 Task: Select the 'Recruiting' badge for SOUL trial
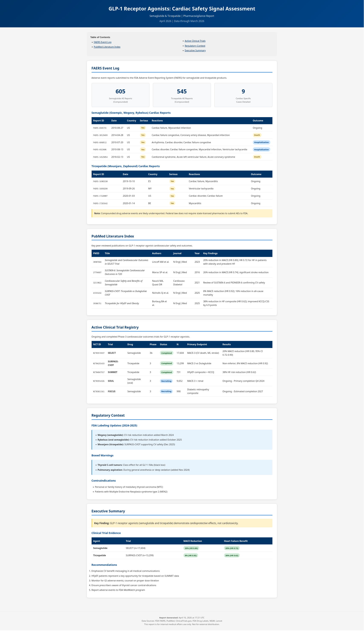pos(166,381)
